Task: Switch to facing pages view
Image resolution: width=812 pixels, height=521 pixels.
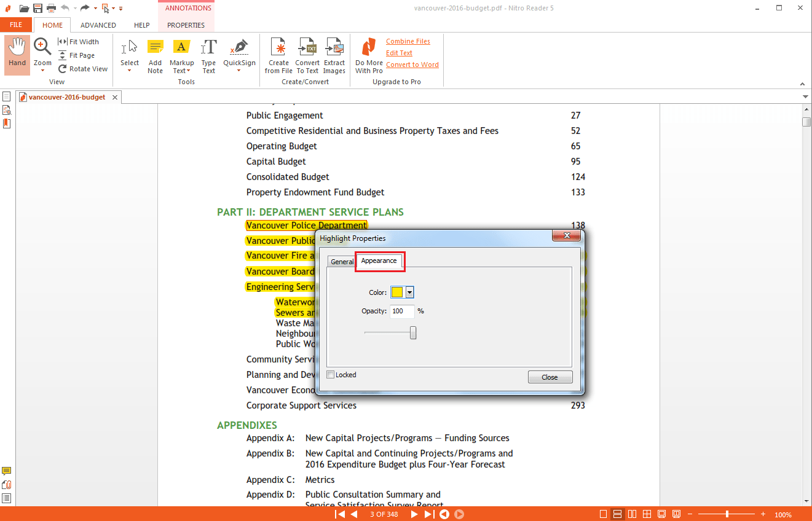Action: 633,514
